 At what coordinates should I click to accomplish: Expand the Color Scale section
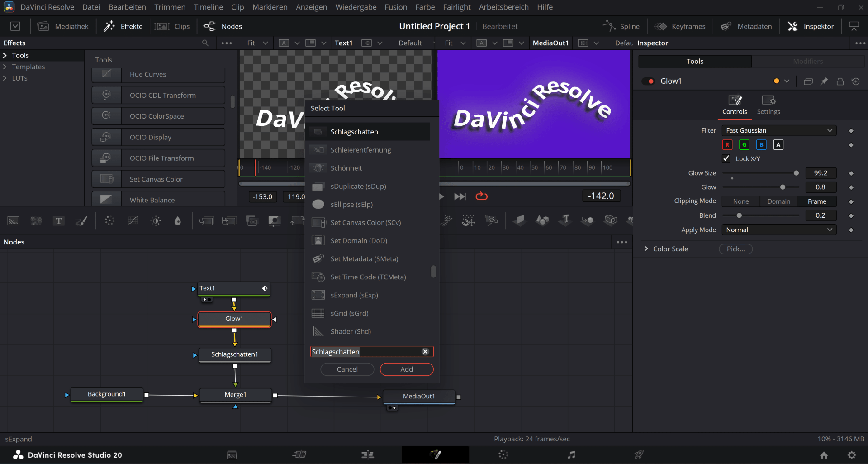click(646, 249)
